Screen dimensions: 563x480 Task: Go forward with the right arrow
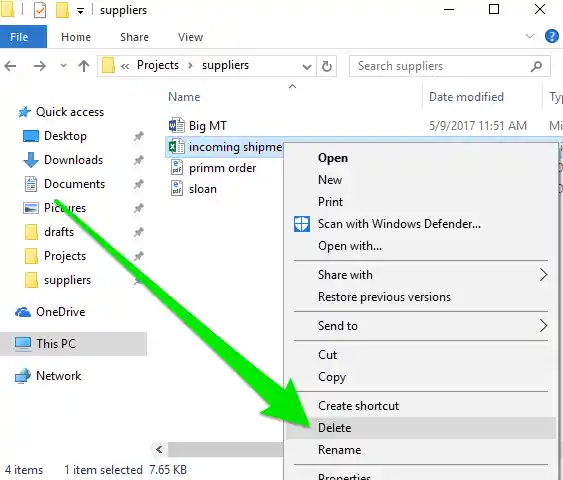click(x=39, y=66)
